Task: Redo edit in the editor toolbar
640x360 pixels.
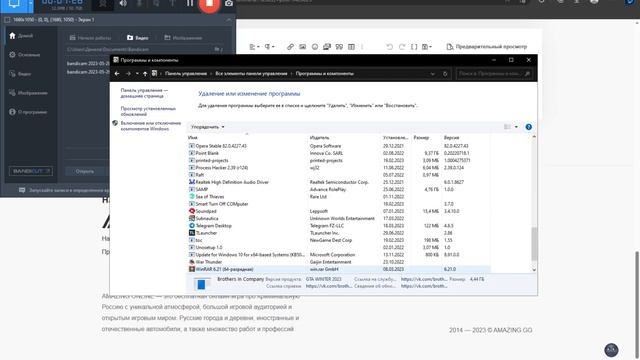Action: 402,47
